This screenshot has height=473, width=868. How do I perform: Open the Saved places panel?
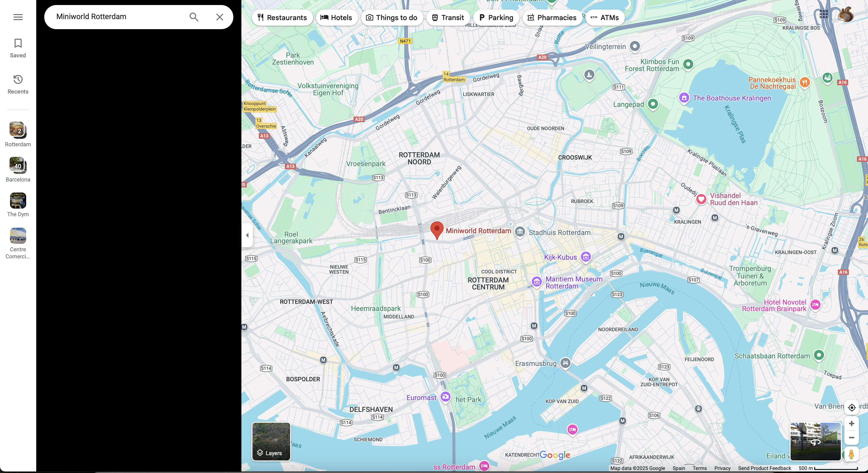pyautogui.click(x=18, y=48)
